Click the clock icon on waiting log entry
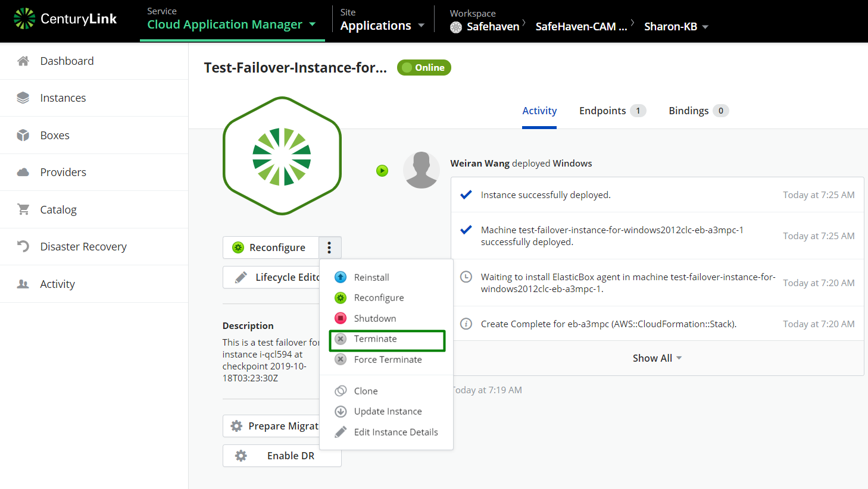This screenshot has height=489, width=868. pos(467,277)
